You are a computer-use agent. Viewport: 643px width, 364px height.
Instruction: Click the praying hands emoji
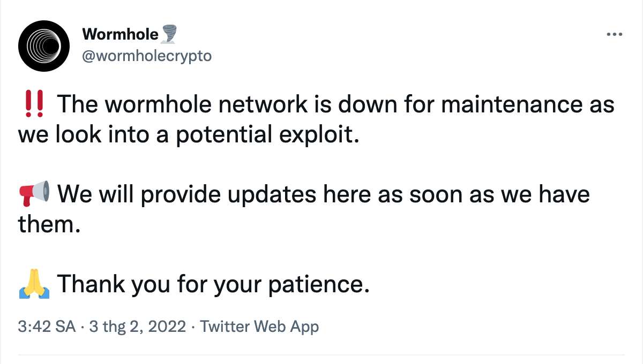pos(34,284)
